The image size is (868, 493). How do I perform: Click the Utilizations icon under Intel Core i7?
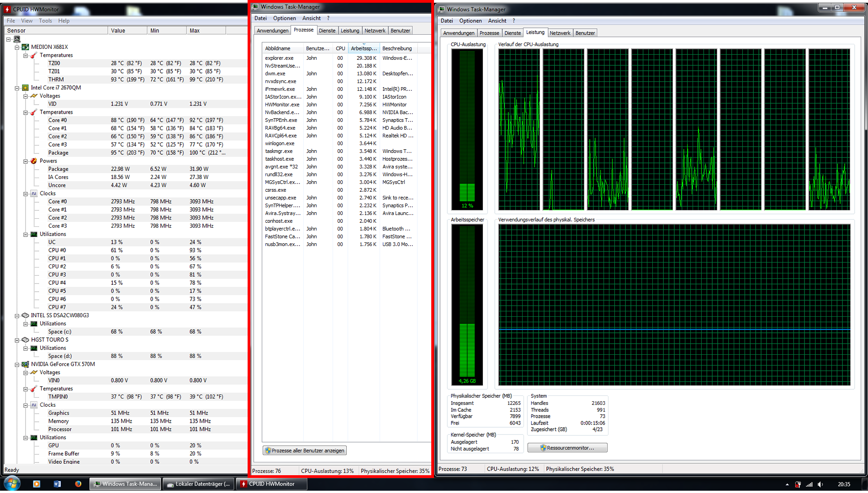coord(34,234)
